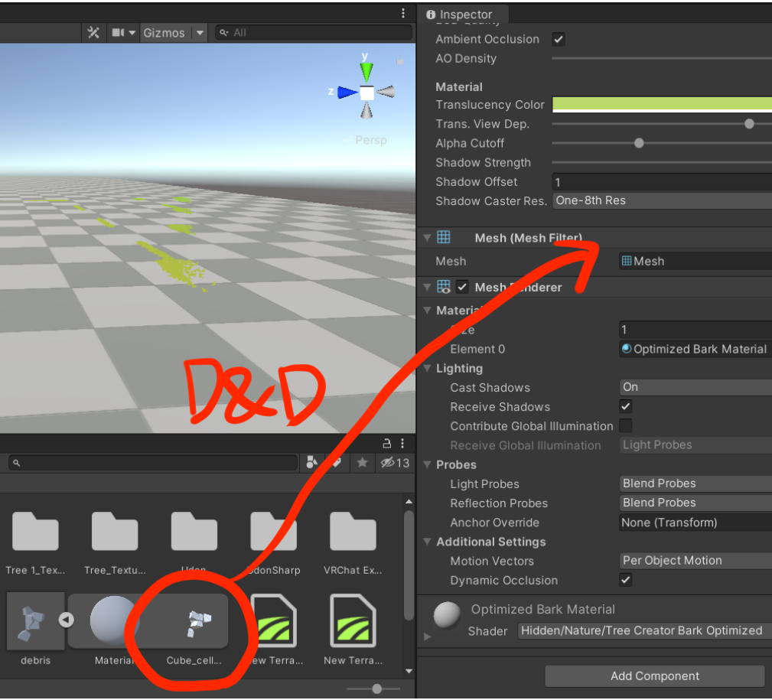The height and width of the screenshot is (700, 772).
Task: Collapse the Lighting section
Action: [x=428, y=368]
